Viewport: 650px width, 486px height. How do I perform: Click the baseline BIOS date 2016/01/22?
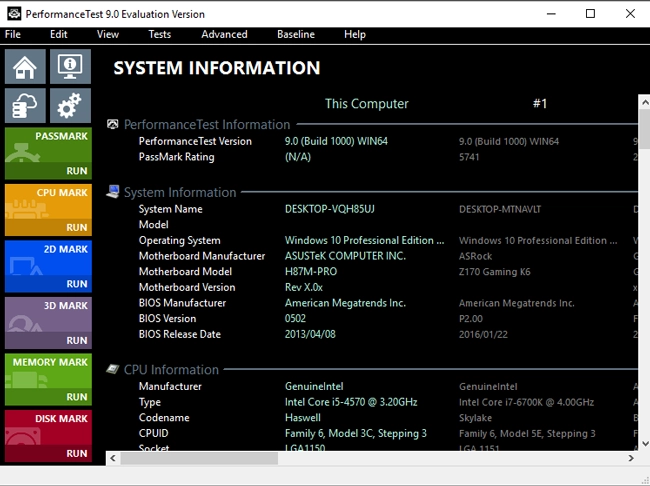coord(483,335)
